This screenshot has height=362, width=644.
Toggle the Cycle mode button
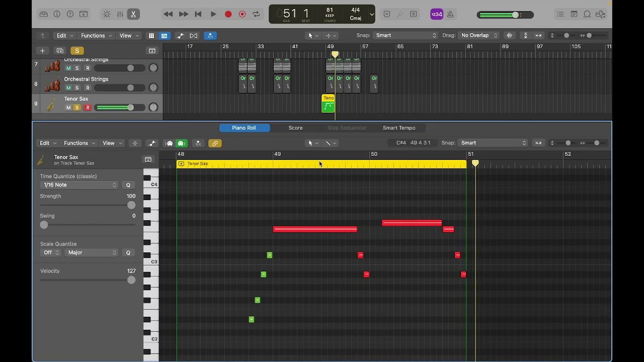click(257, 14)
